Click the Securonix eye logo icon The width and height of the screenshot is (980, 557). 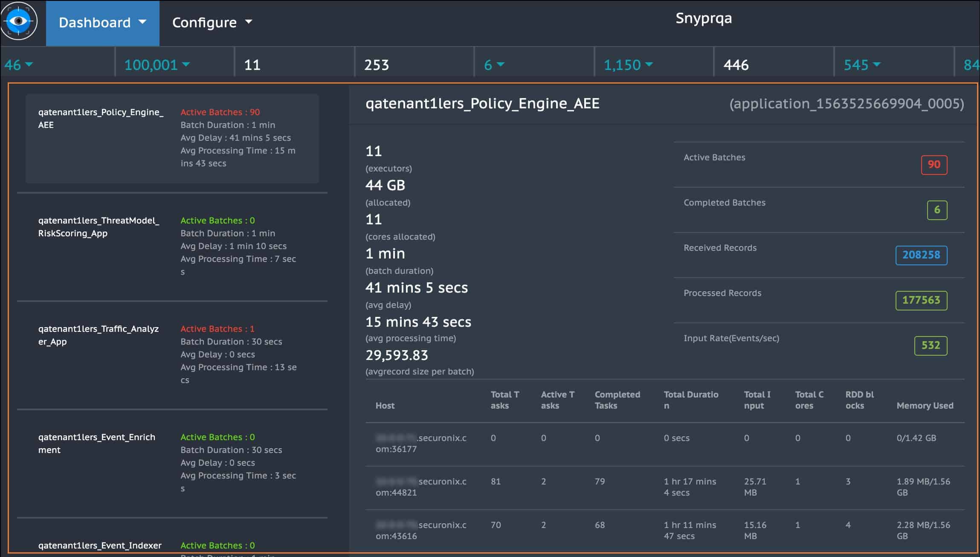(19, 21)
